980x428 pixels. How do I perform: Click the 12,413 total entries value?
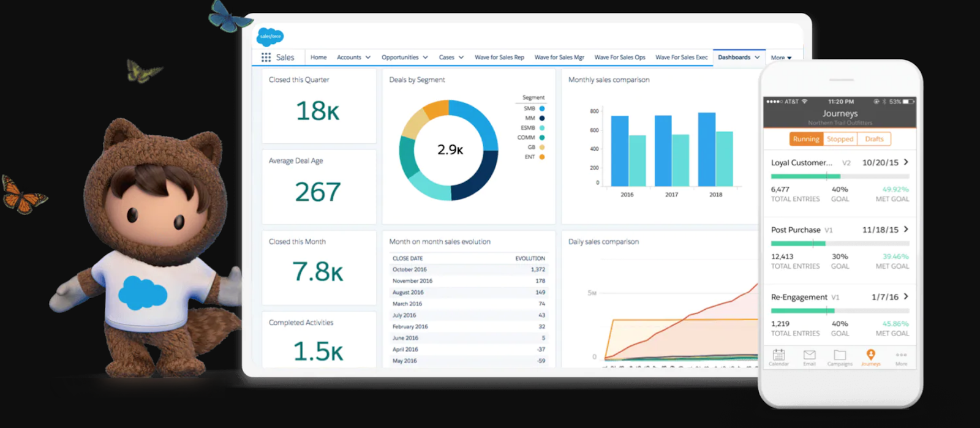[782, 257]
